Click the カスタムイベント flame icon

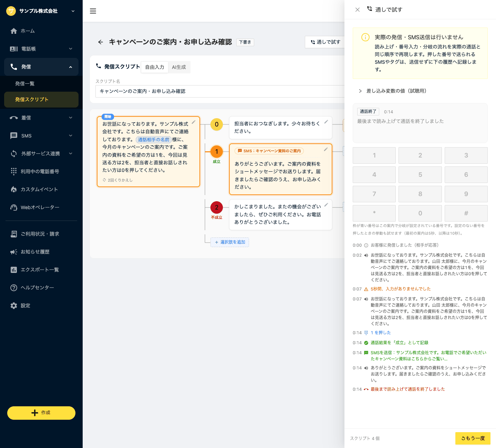click(x=14, y=189)
